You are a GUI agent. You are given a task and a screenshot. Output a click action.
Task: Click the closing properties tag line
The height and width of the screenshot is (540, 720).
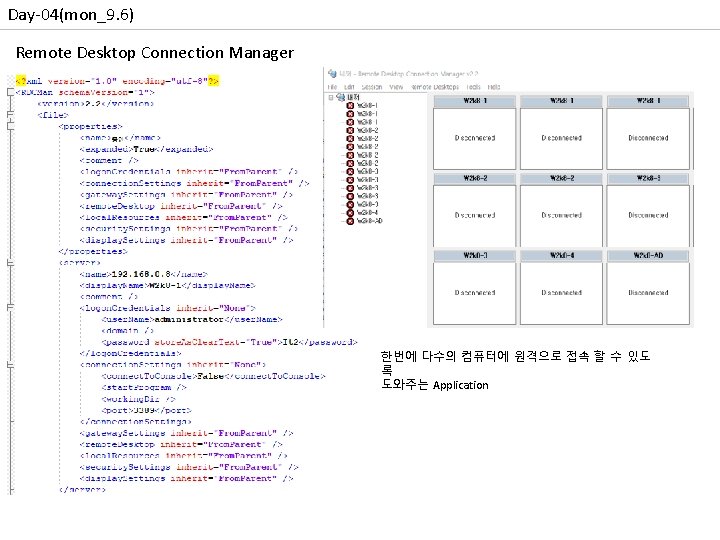coord(93,251)
